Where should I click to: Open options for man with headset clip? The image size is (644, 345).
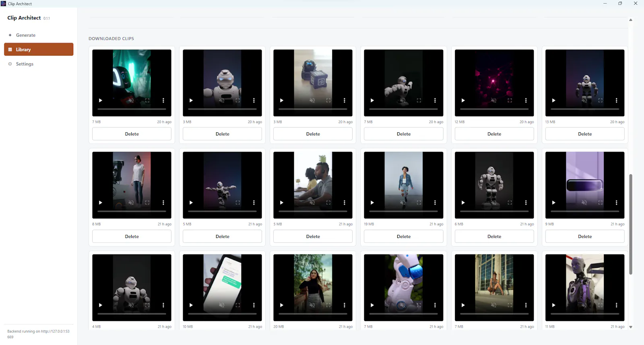click(345, 203)
